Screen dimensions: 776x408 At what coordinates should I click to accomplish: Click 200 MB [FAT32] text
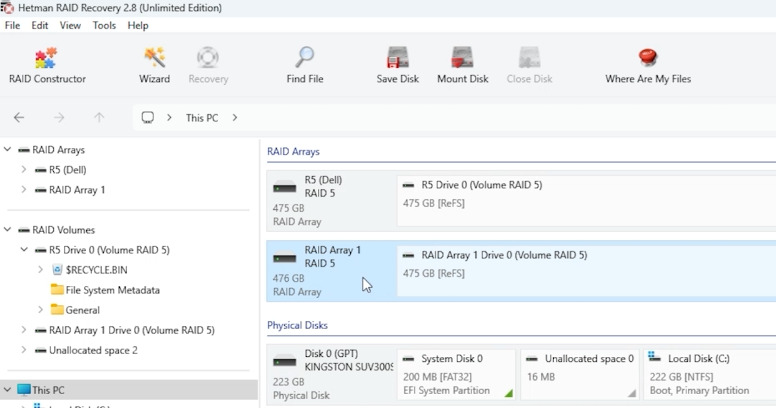click(x=437, y=377)
